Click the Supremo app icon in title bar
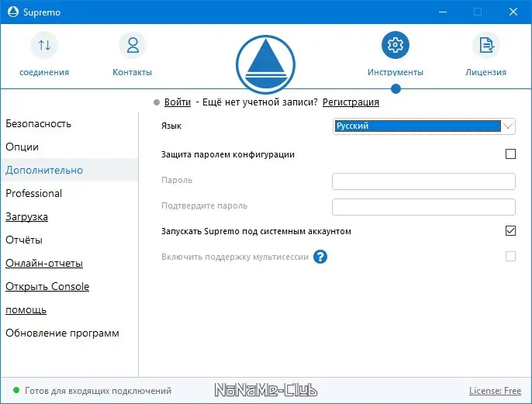 coord(13,12)
